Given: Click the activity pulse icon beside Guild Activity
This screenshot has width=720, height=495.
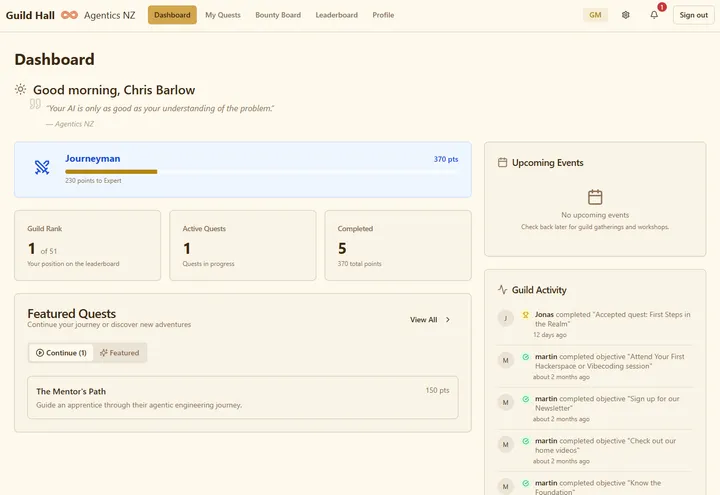Looking at the screenshot, I should [x=502, y=290].
